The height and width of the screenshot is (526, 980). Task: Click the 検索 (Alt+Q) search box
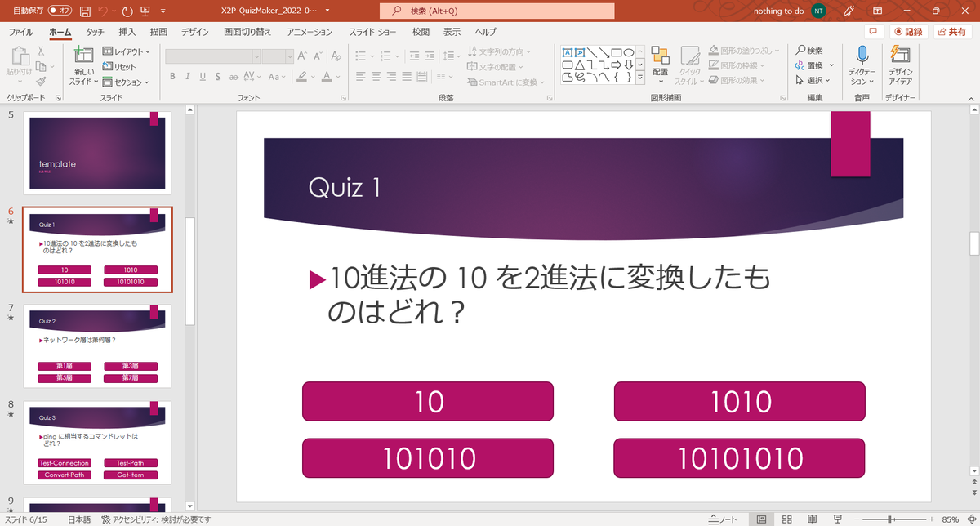coord(497,11)
